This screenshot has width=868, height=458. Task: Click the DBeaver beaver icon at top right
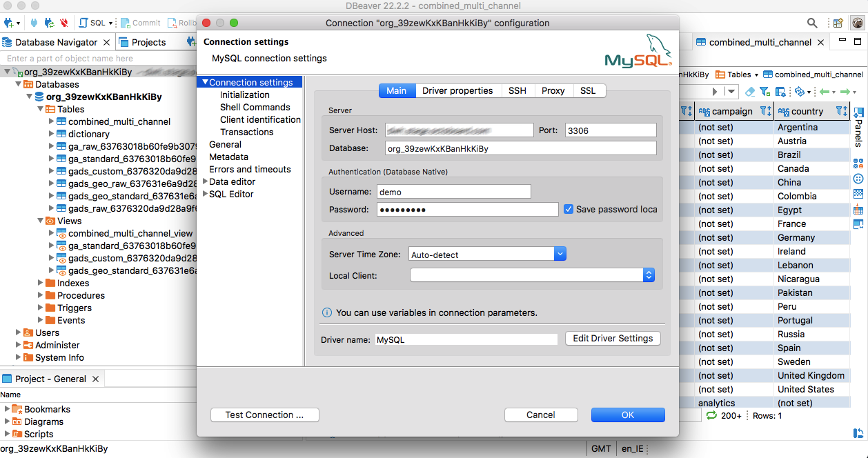tap(858, 23)
